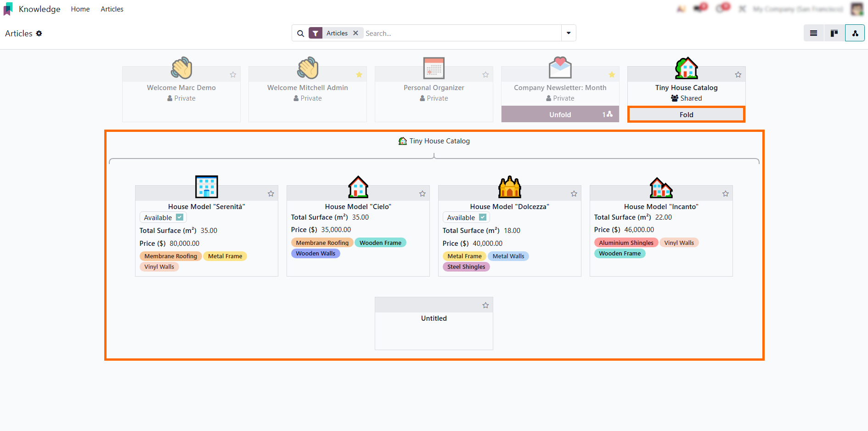
Task: Click the Aluminium Shingles tag
Action: tap(626, 243)
